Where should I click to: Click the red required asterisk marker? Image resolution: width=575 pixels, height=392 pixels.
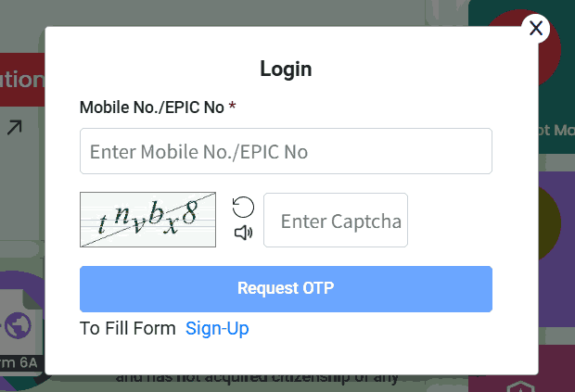coord(232,107)
